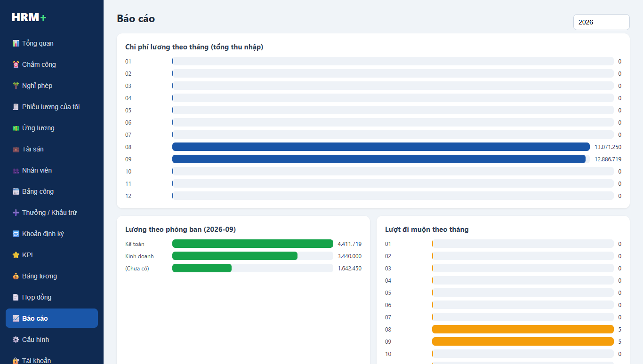Click the Bảng công calendar icon
Screen dimensions: 643x364
click(16, 191)
